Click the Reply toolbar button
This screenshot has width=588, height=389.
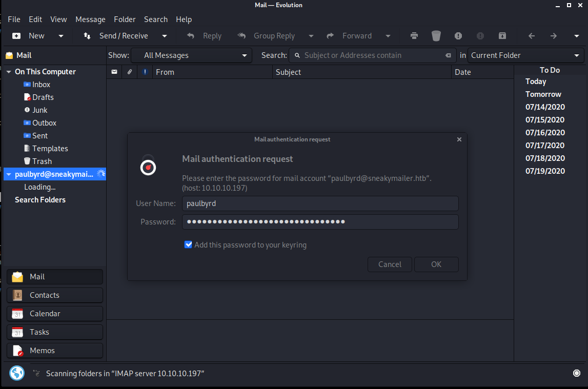coord(205,36)
